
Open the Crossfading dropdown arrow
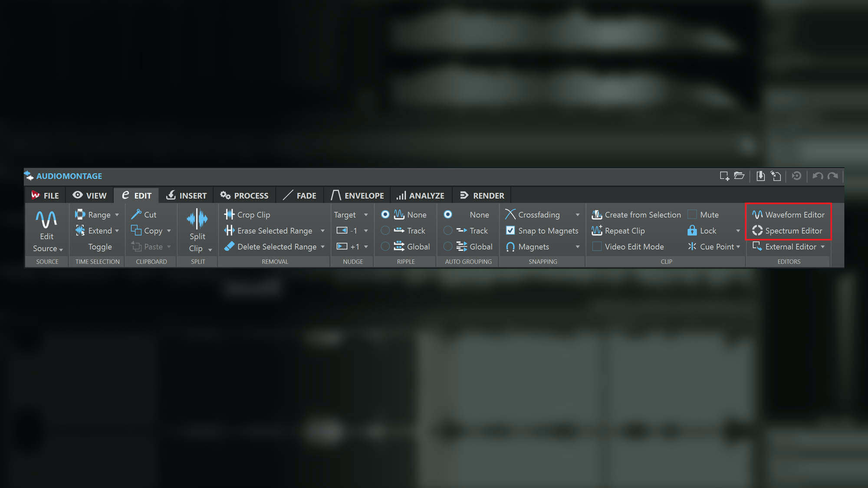[x=578, y=215]
